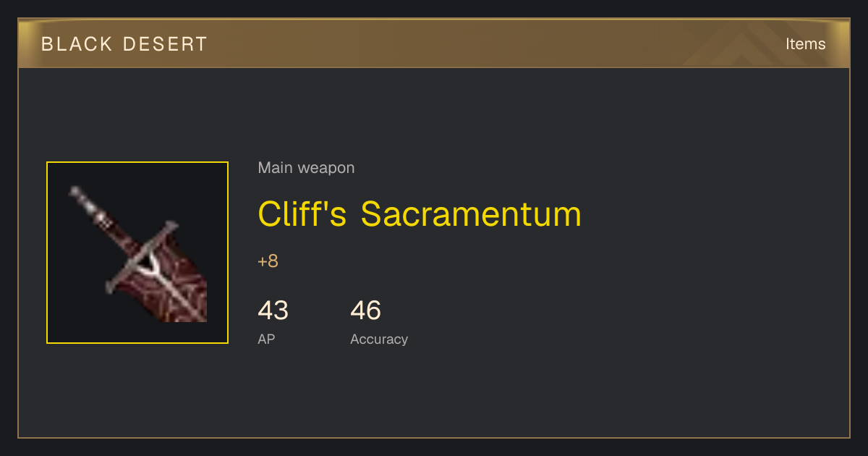
Task: Click the word Sacramentum in the item title
Action: coord(471,214)
